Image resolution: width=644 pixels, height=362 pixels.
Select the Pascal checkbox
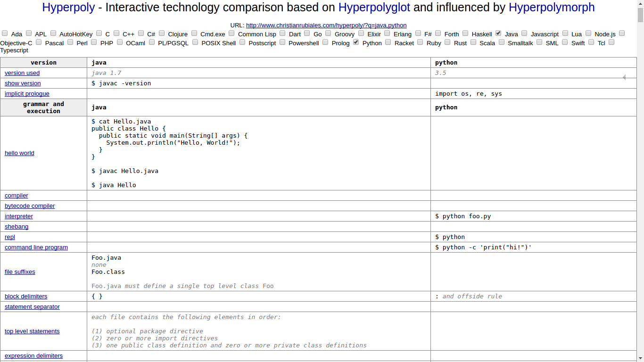[x=39, y=42]
